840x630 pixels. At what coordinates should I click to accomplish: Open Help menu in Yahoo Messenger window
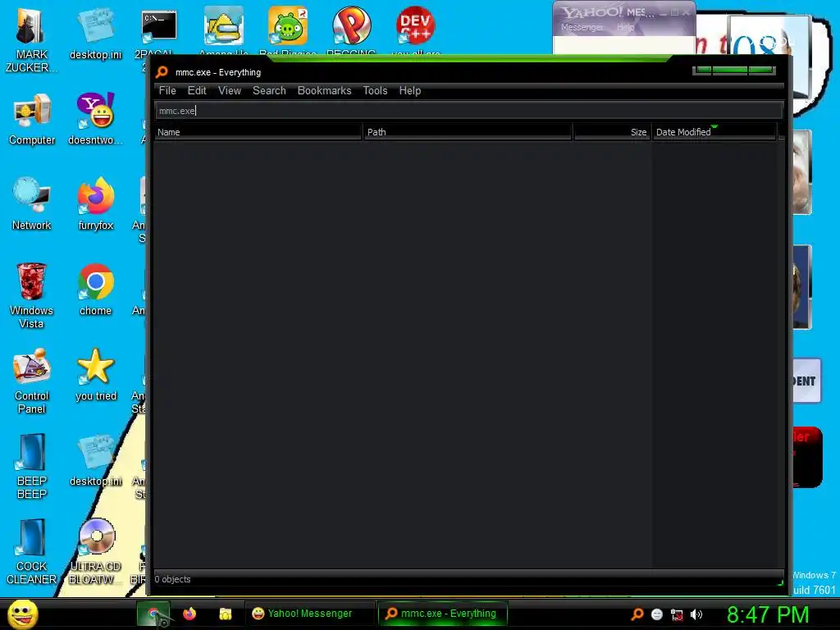click(x=625, y=27)
